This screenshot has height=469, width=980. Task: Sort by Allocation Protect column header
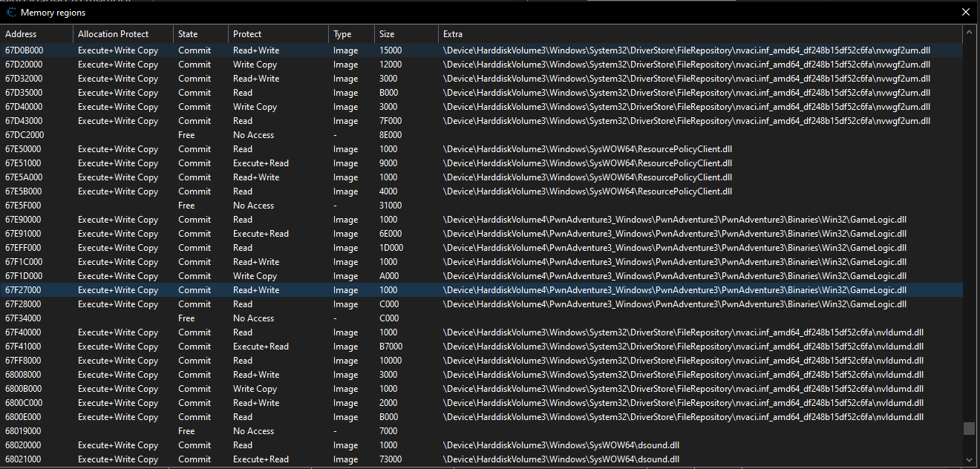pos(123,34)
